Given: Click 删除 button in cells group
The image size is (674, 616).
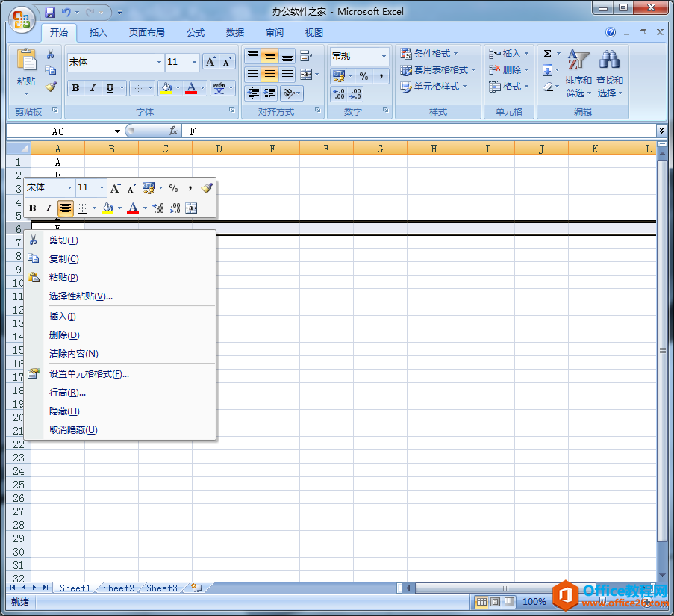Looking at the screenshot, I should (x=509, y=69).
